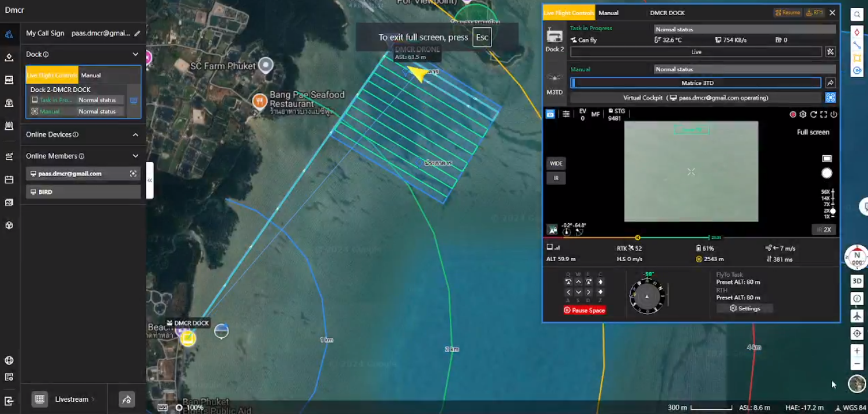Viewport: 868px width, 414px height.
Task: Collapse the Online Members section
Action: 136,156
